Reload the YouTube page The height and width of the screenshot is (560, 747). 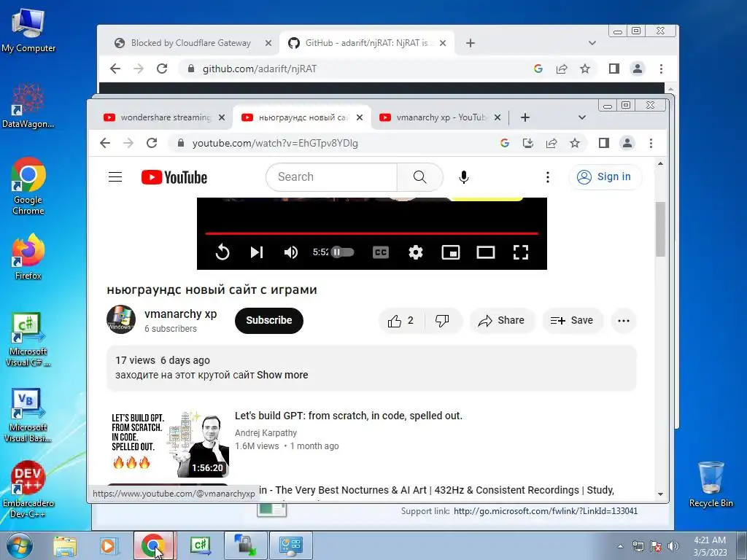click(x=152, y=143)
